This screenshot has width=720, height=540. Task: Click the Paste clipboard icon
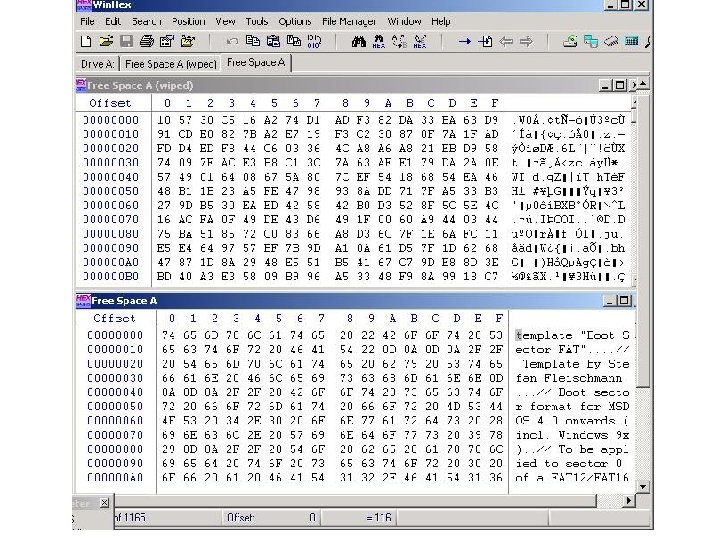(273, 41)
